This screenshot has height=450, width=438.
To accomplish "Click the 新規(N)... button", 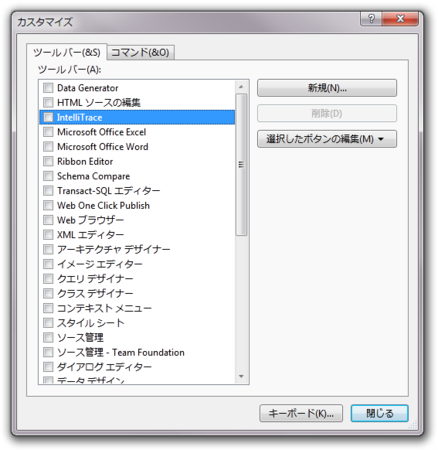I will [327, 88].
